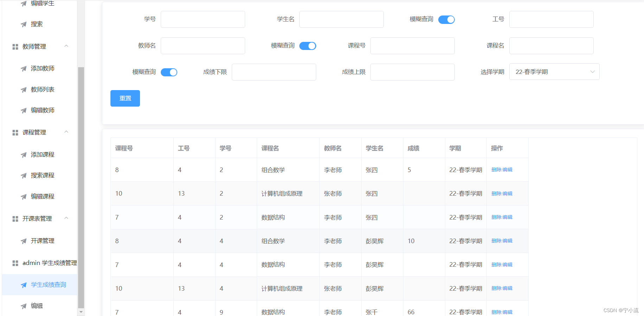Click 删除 in 组合数学 row for 彭昊辉
The height and width of the screenshot is (316, 644).
point(496,241)
